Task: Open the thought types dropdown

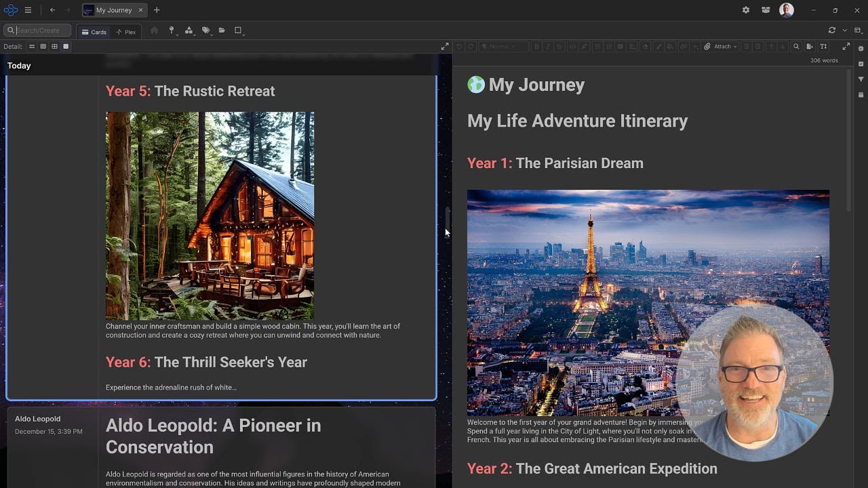Action: coord(189,30)
